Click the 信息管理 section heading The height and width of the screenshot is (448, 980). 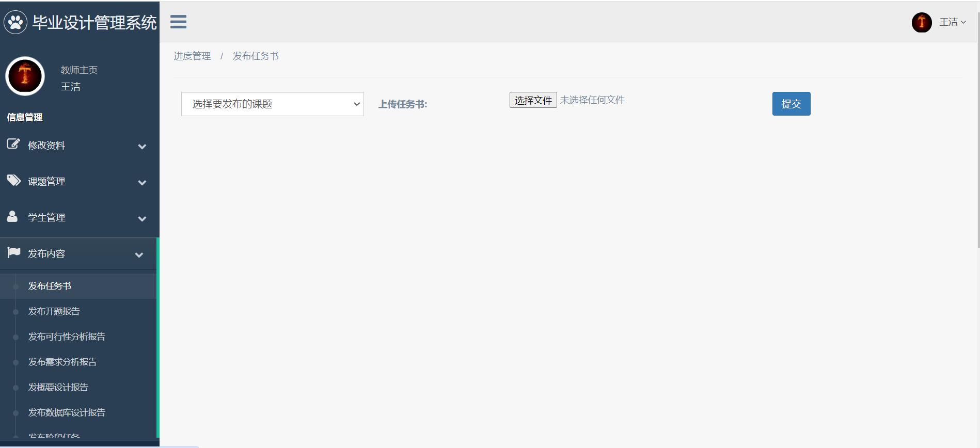[x=25, y=117]
